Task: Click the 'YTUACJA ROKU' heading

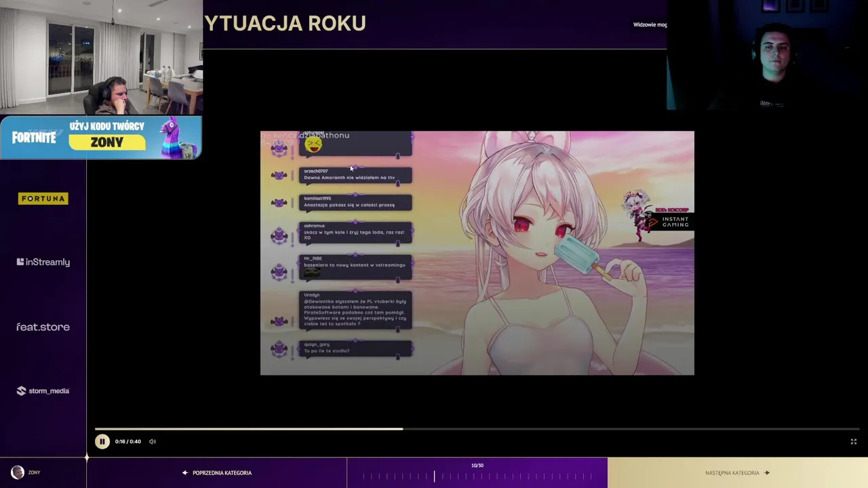Action: (x=285, y=23)
